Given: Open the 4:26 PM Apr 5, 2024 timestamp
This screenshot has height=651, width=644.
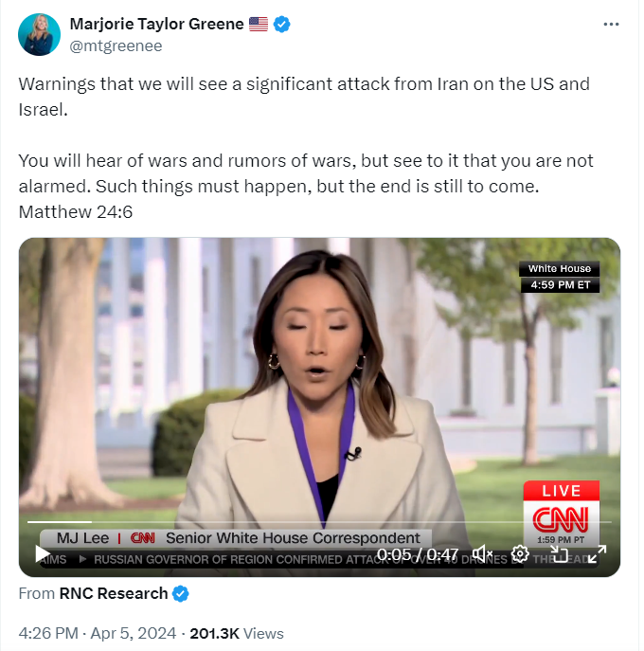Looking at the screenshot, I should (x=98, y=633).
